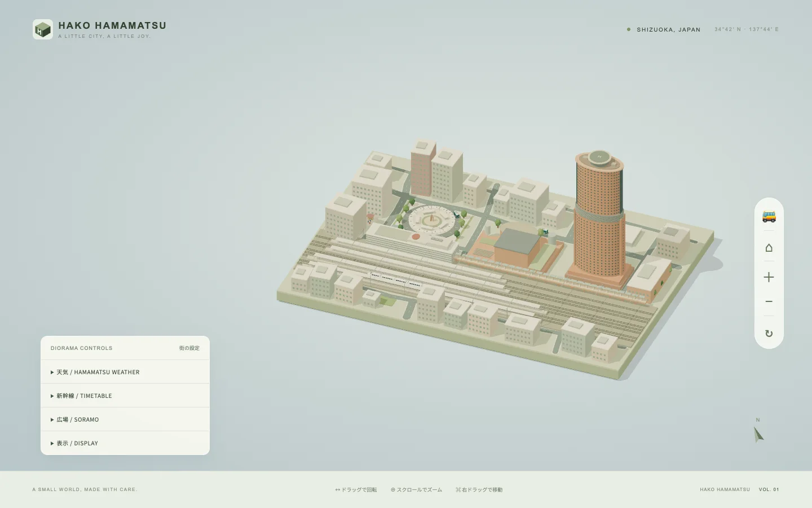Zoom out with the minus icon

[769, 302]
